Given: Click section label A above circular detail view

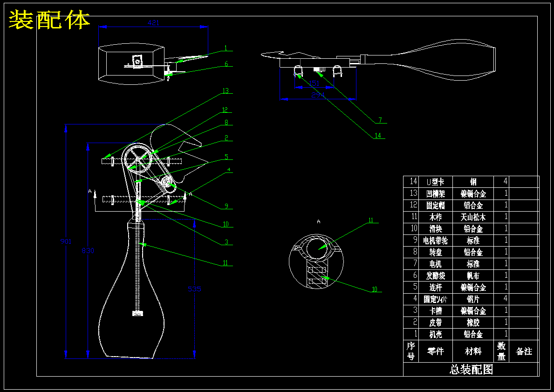Looking at the screenshot, I should point(318,221).
